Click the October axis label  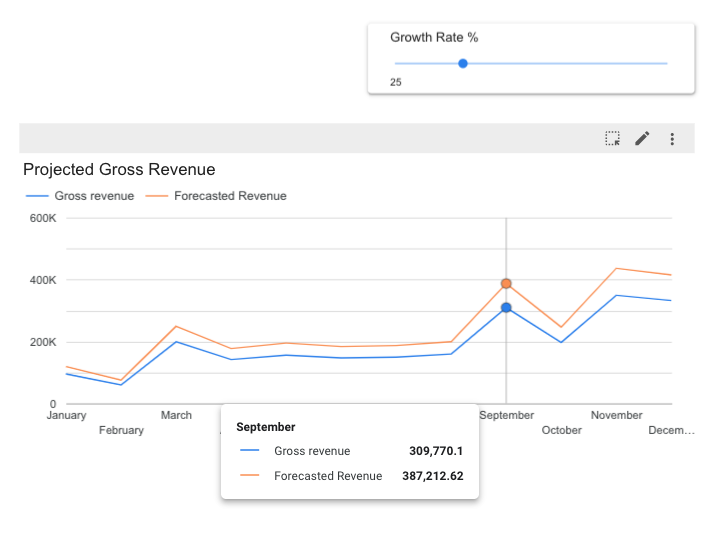[x=561, y=430]
